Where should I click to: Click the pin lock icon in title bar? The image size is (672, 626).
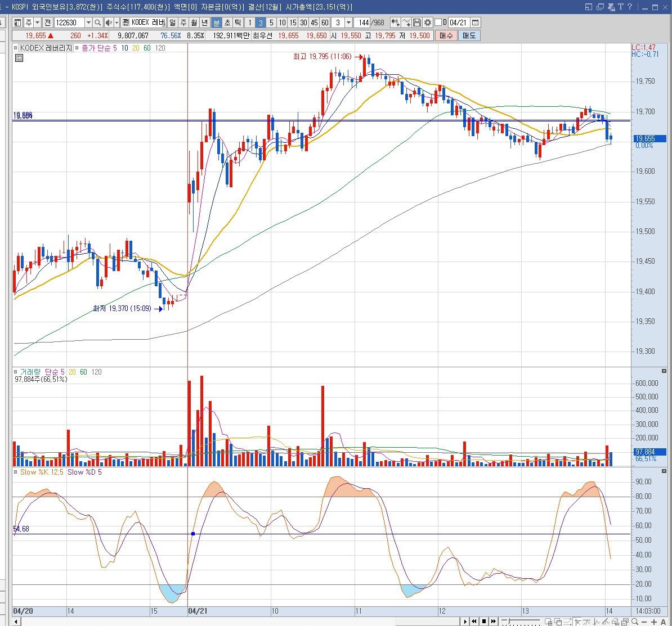(611, 6)
